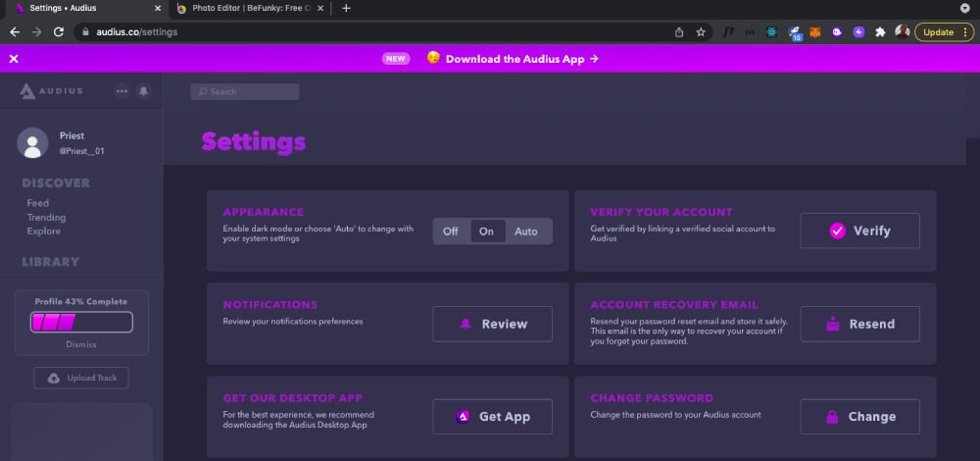
Task: Open Explore in the Discover menu
Action: [43, 231]
